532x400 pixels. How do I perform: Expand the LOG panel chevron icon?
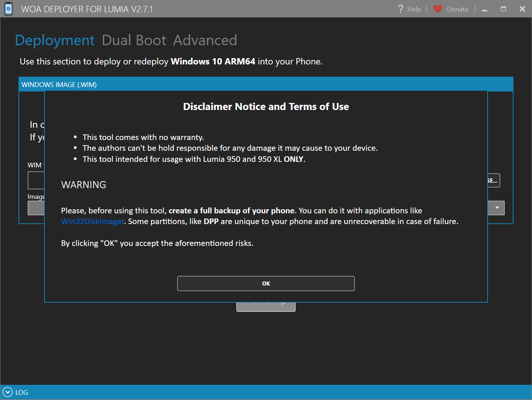point(7,392)
